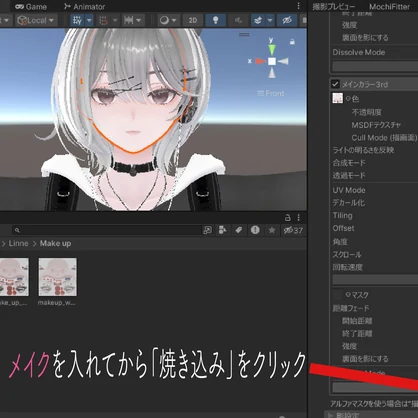Image resolution: width=418 pixels, height=418 pixels.
Task: Open the Scene view three-dot options menu
Action: click(x=298, y=6)
